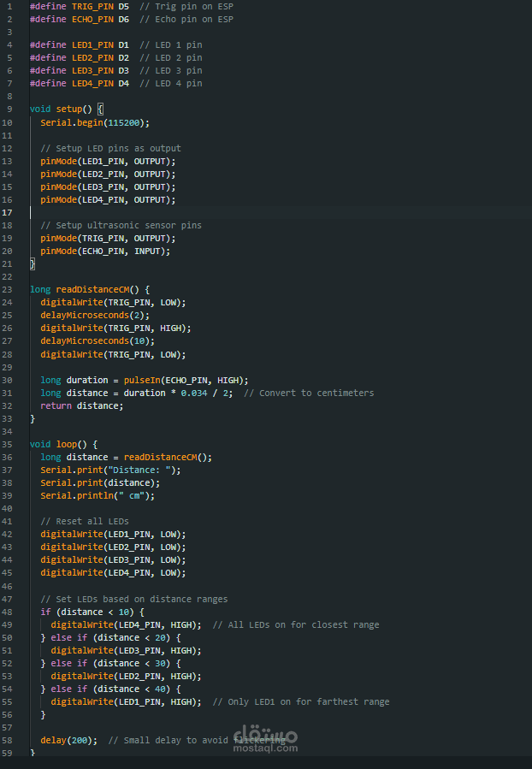Click gutter line number 17
Screen dimensions: 532x769
(x=8, y=212)
